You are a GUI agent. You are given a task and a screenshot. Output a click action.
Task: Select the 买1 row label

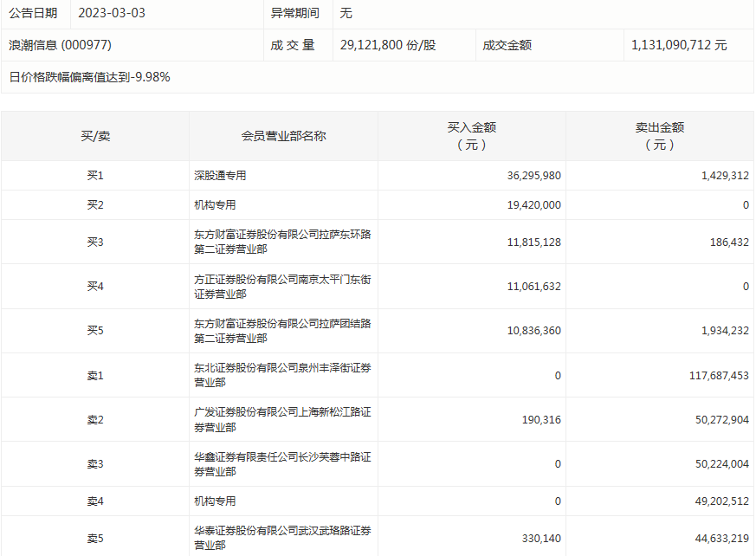(95, 176)
